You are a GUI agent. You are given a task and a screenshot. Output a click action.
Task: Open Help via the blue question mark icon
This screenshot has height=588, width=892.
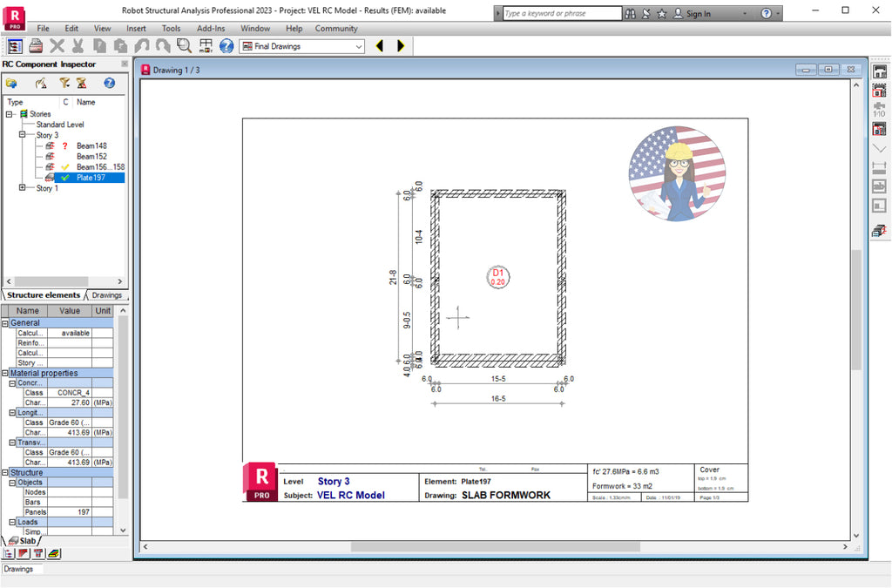coord(226,45)
